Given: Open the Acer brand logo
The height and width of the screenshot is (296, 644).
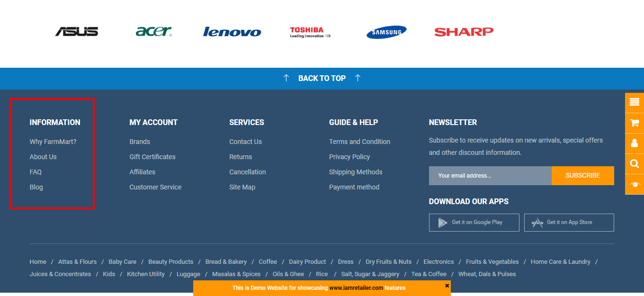Looking at the screenshot, I should (154, 31).
